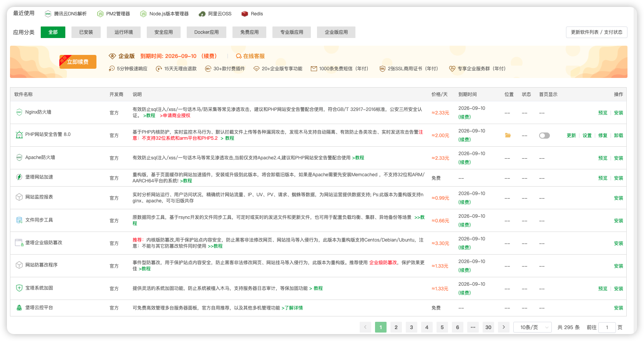Viewport: 644px width, 341px height.
Task: Toggle homepage display for PHP网站安全告警
Action: tap(544, 136)
